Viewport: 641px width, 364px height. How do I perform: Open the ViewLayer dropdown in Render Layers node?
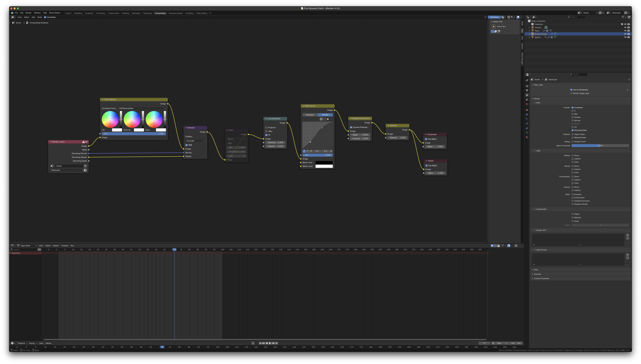coord(67,170)
